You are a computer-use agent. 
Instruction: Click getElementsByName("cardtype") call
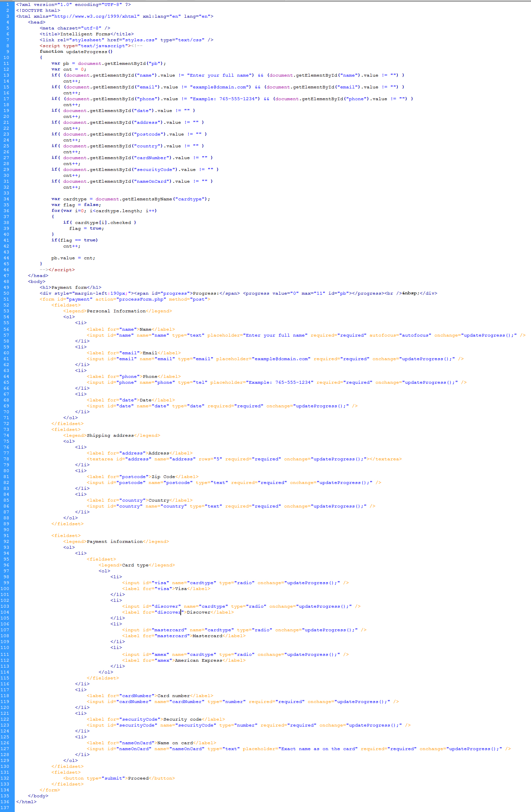pyautogui.click(x=165, y=199)
